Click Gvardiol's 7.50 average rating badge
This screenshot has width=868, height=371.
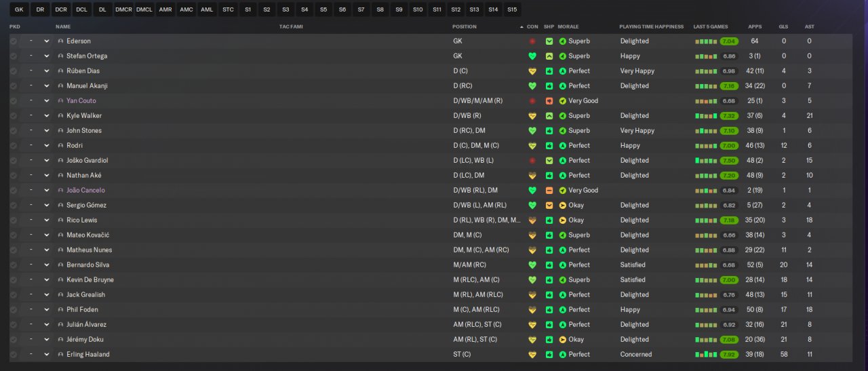pos(729,161)
